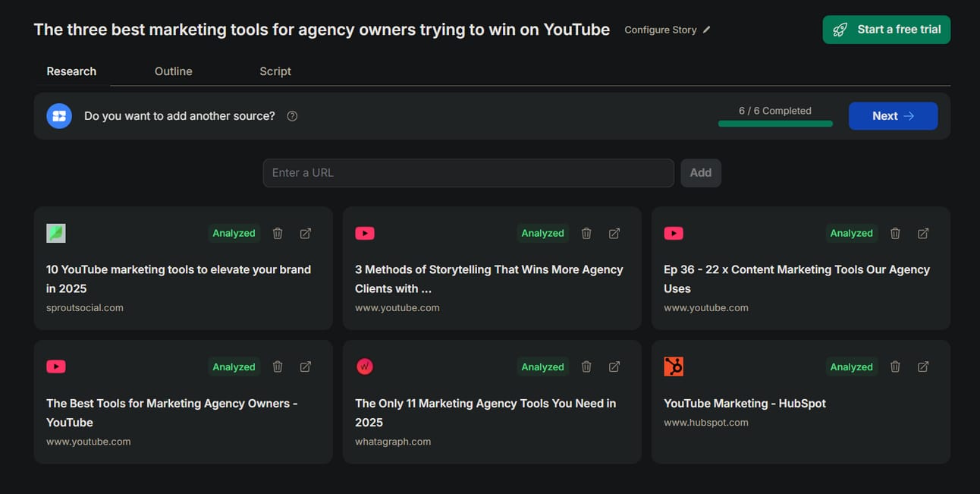The image size is (980, 494).
Task: Switch to the Script tab
Action: pos(275,71)
